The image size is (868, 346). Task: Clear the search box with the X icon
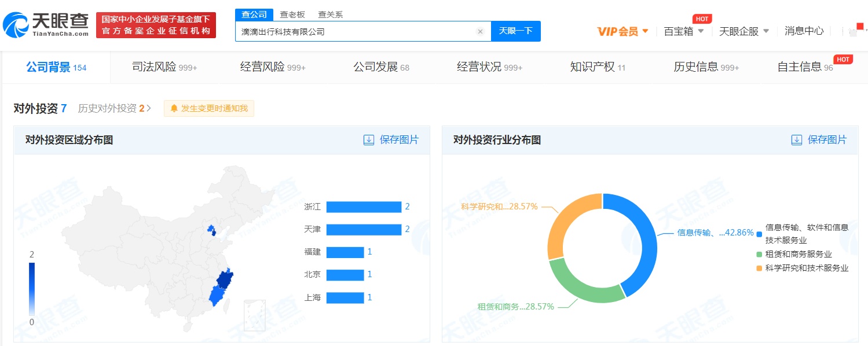point(480,32)
